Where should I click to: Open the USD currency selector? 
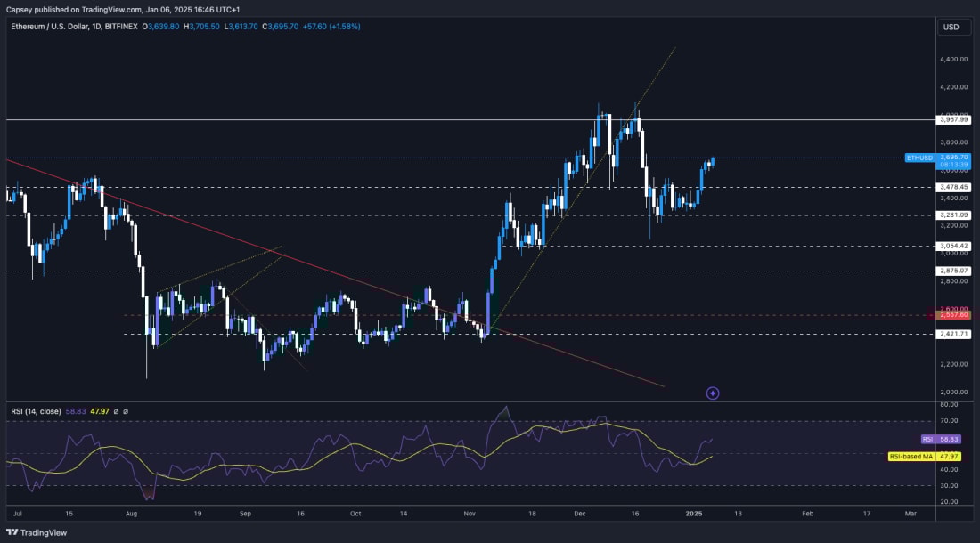coord(951,28)
